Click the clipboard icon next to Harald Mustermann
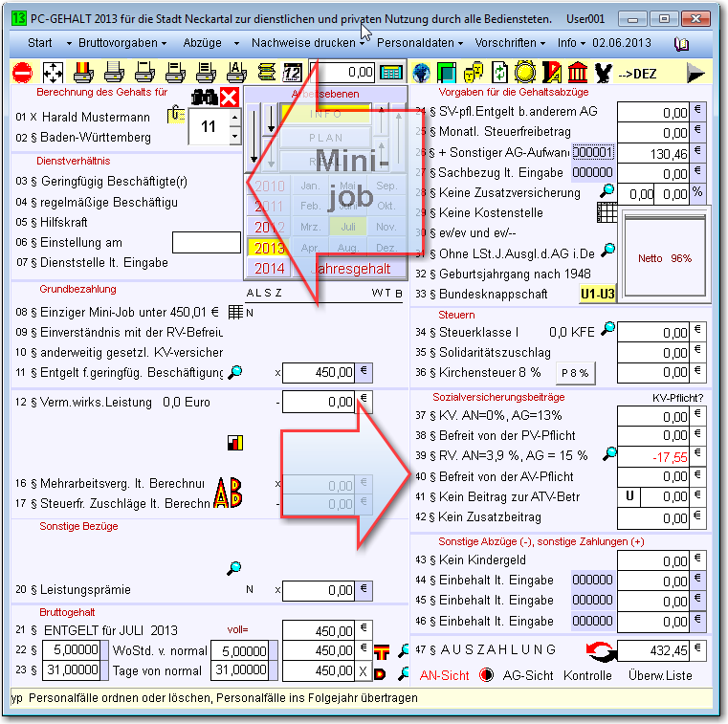 pyautogui.click(x=175, y=114)
